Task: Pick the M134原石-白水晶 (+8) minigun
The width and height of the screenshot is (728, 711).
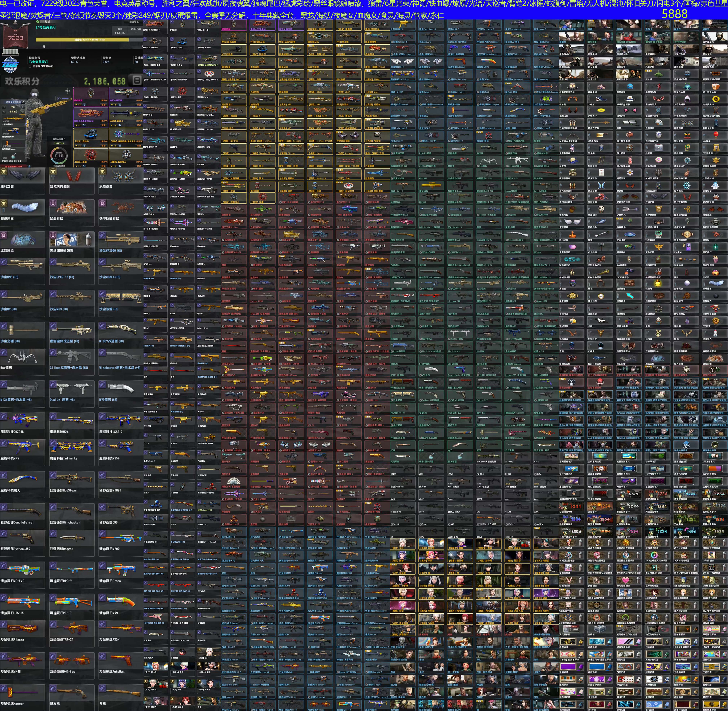Action: (22, 394)
